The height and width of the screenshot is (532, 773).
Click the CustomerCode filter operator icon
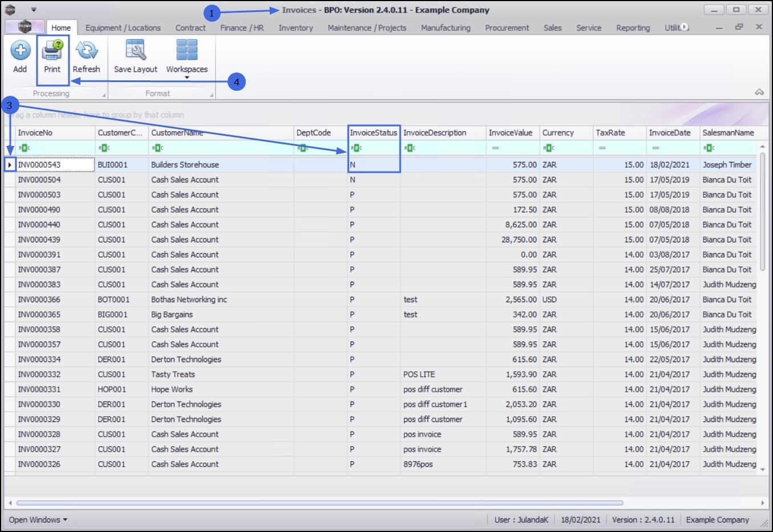[104, 148]
